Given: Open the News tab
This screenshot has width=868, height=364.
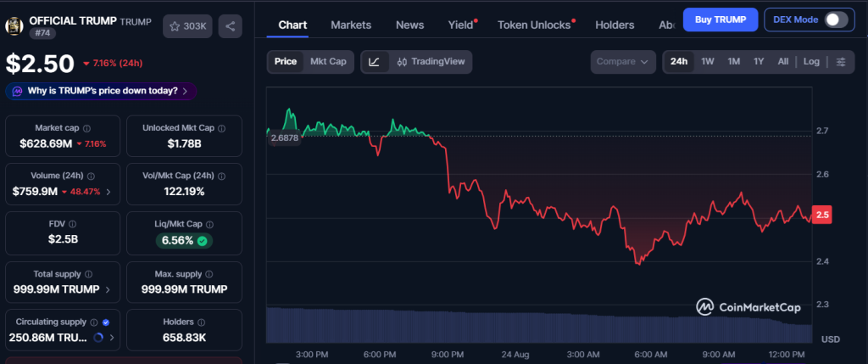Looking at the screenshot, I should point(409,25).
